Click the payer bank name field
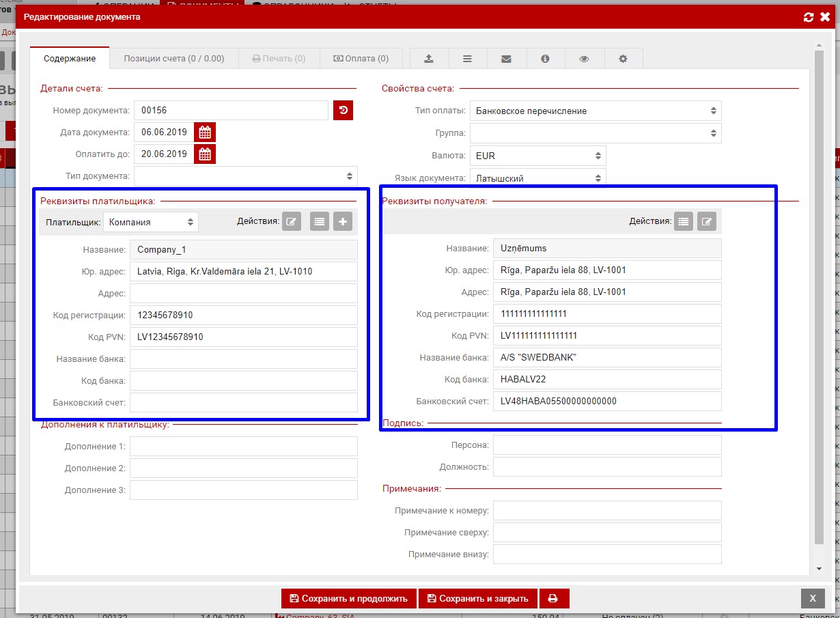 (243, 359)
